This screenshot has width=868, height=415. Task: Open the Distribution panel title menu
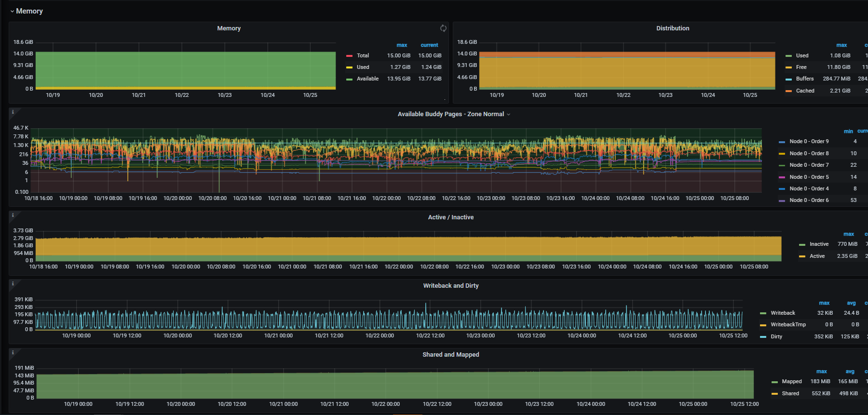click(x=672, y=28)
